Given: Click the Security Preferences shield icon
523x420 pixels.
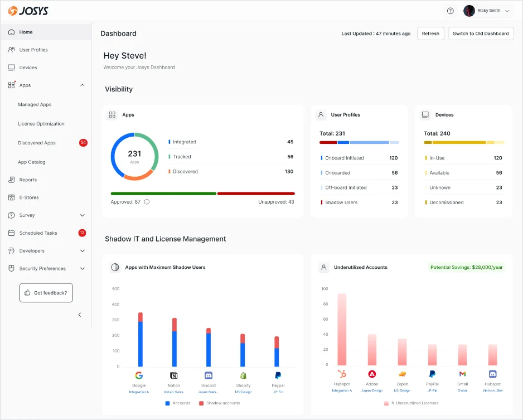Looking at the screenshot, I should tap(11, 268).
